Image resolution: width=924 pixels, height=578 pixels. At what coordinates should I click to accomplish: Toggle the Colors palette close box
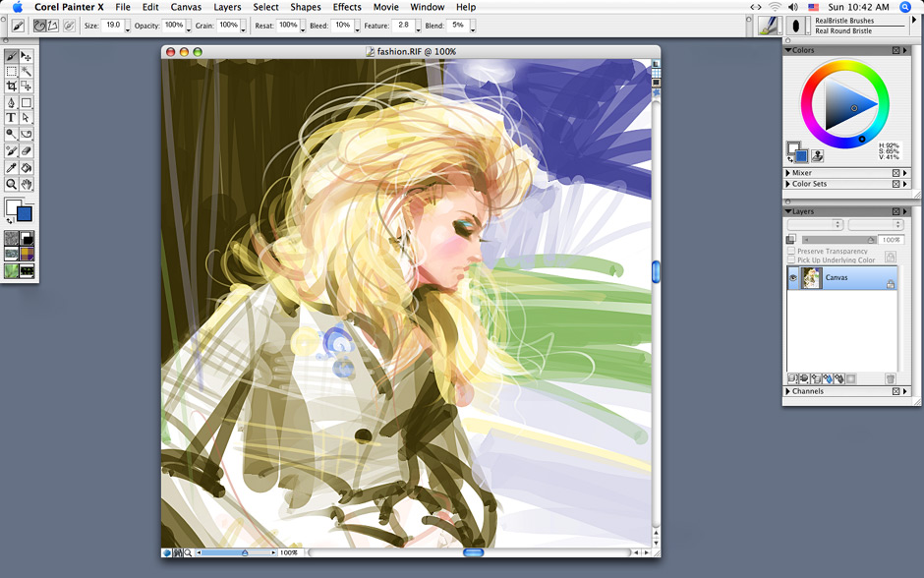pyautogui.click(x=895, y=51)
